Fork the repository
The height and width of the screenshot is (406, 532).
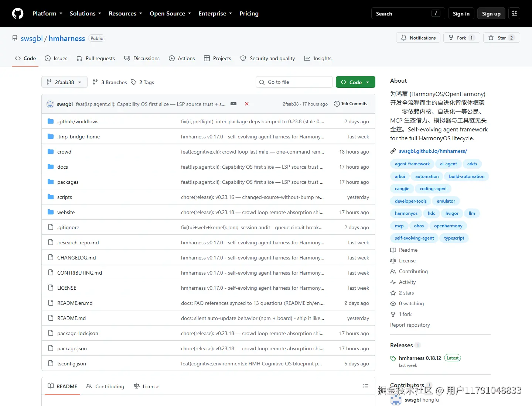462,38
